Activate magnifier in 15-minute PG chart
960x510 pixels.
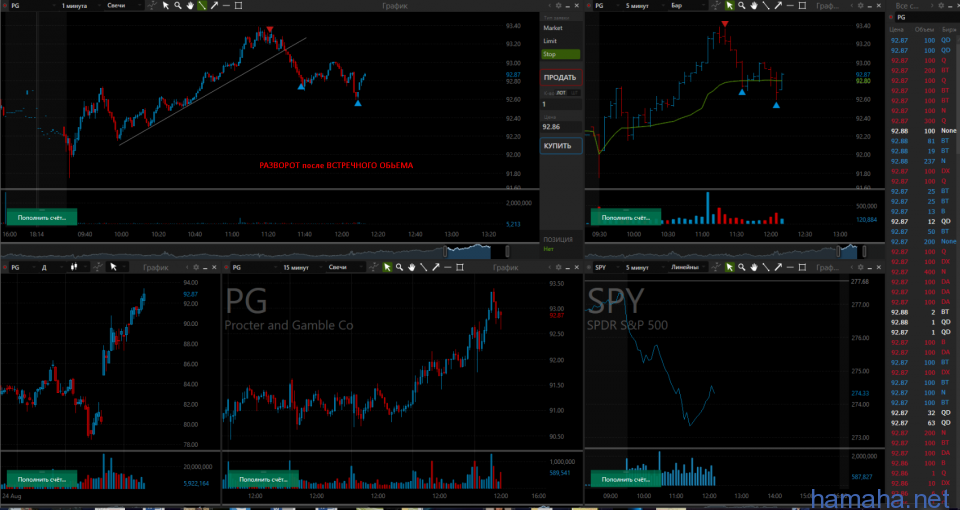coord(400,267)
